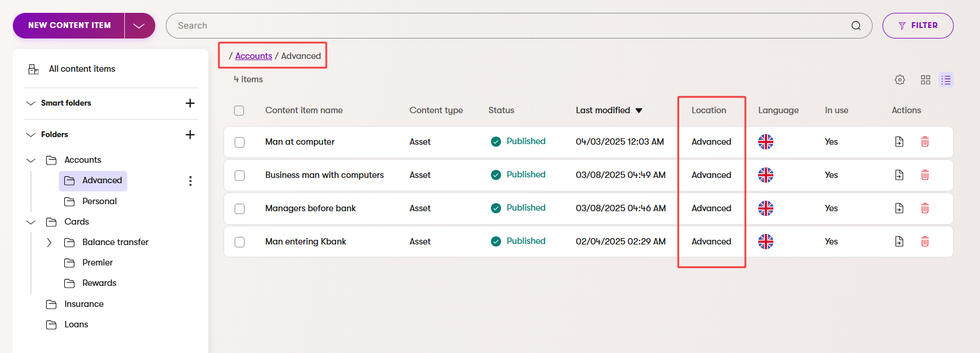The height and width of the screenshot is (353, 980).
Task: Click Status column header
Action: tap(501, 110)
